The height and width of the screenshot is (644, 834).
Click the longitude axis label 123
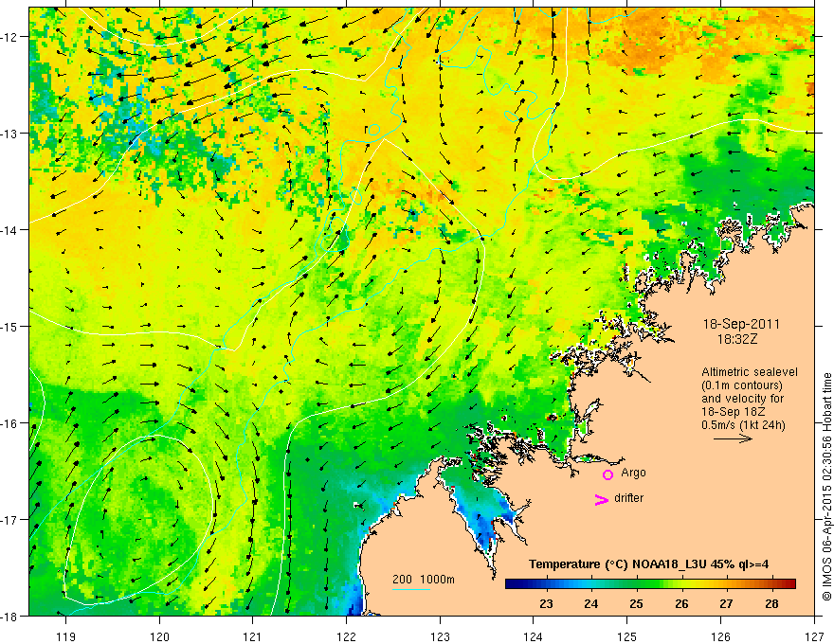pyautogui.click(x=440, y=636)
